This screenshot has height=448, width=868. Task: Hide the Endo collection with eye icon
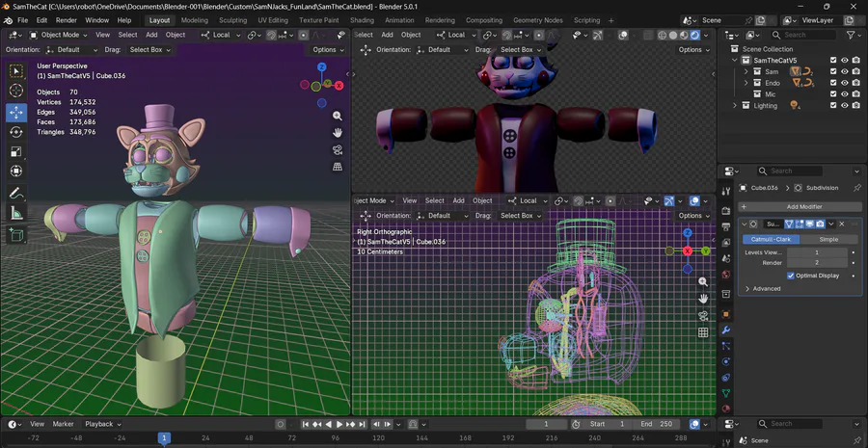click(x=845, y=83)
